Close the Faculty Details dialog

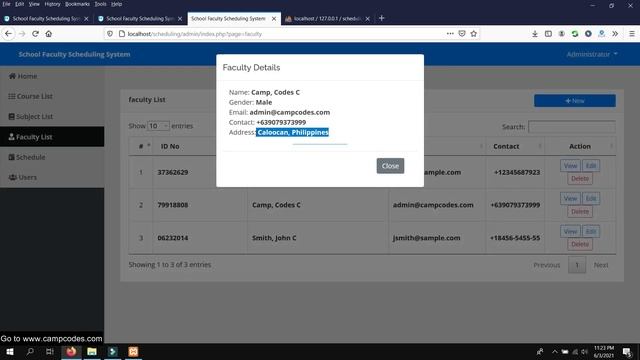[390, 166]
